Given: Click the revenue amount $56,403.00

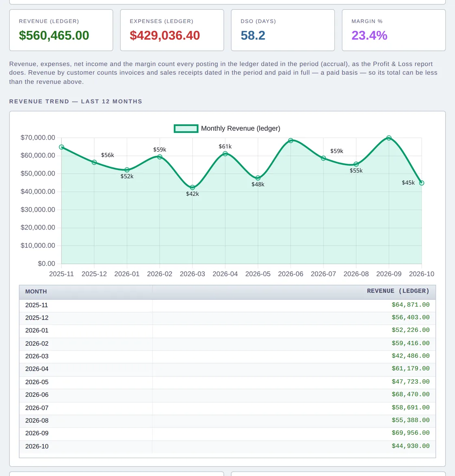Looking at the screenshot, I should [411, 318].
